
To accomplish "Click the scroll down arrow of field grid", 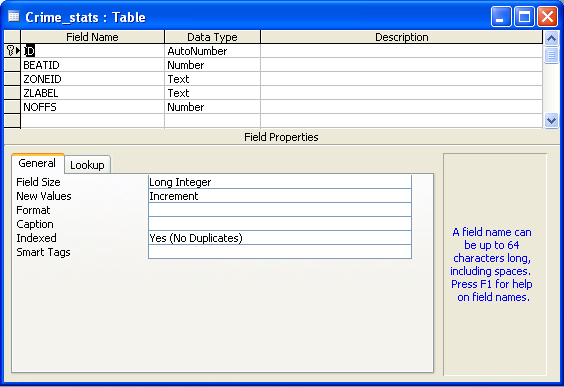I will tap(551, 120).
